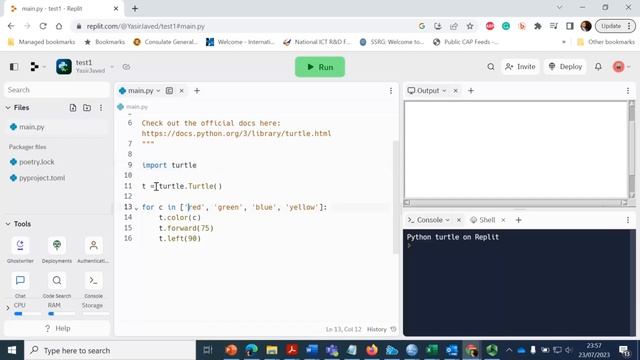Open main.py tab dropdown arrow
This screenshot has height=360, width=640.
[x=158, y=91]
